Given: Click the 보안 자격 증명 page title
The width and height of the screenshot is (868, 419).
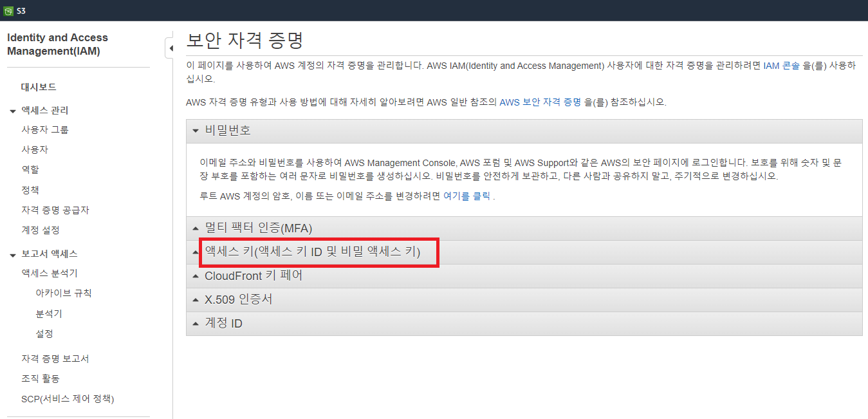Looking at the screenshot, I should pos(244,41).
